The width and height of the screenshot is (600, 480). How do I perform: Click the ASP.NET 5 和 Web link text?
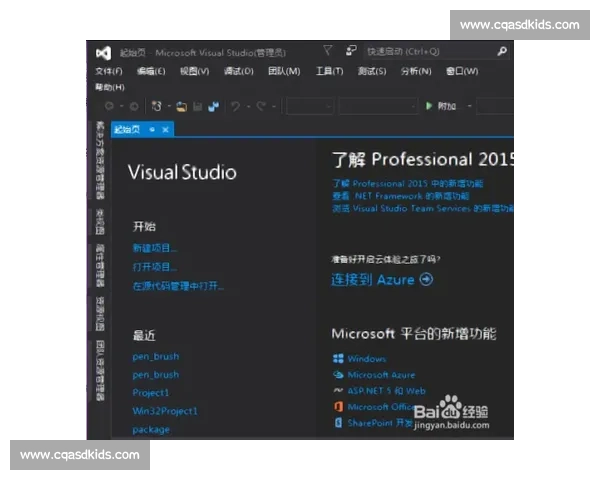(386, 391)
